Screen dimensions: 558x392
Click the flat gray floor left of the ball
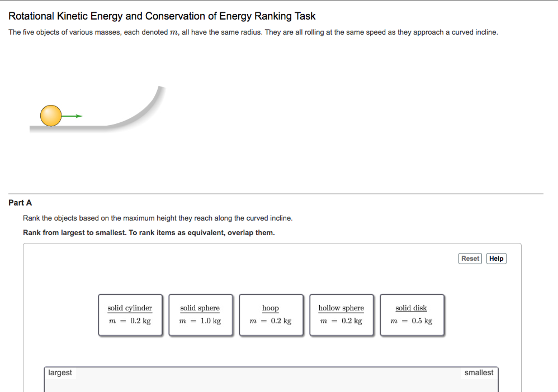(x=35, y=128)
